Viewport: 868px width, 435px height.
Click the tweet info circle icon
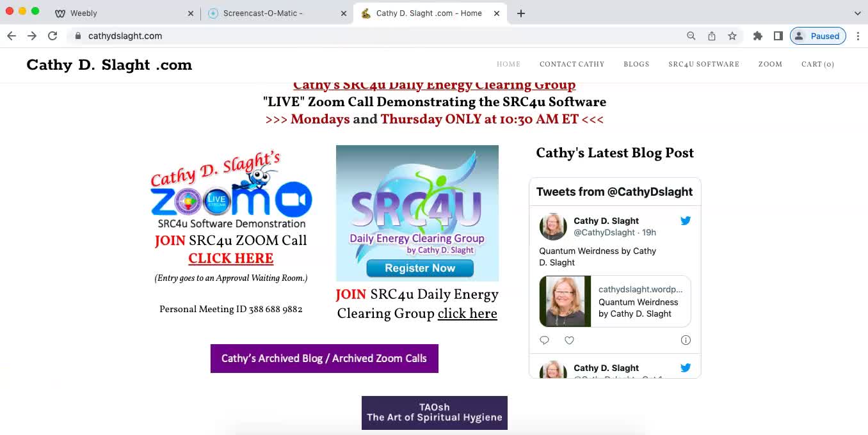click(x=686, y=340)
